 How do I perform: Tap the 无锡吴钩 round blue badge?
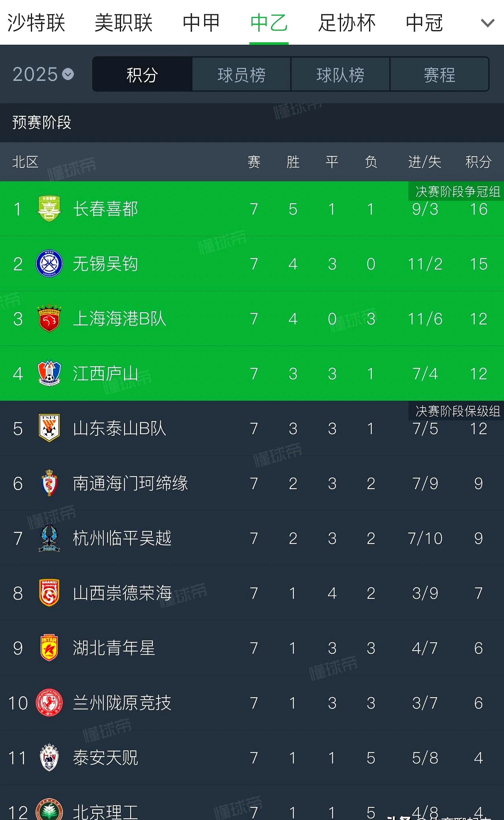coord(49,264)
